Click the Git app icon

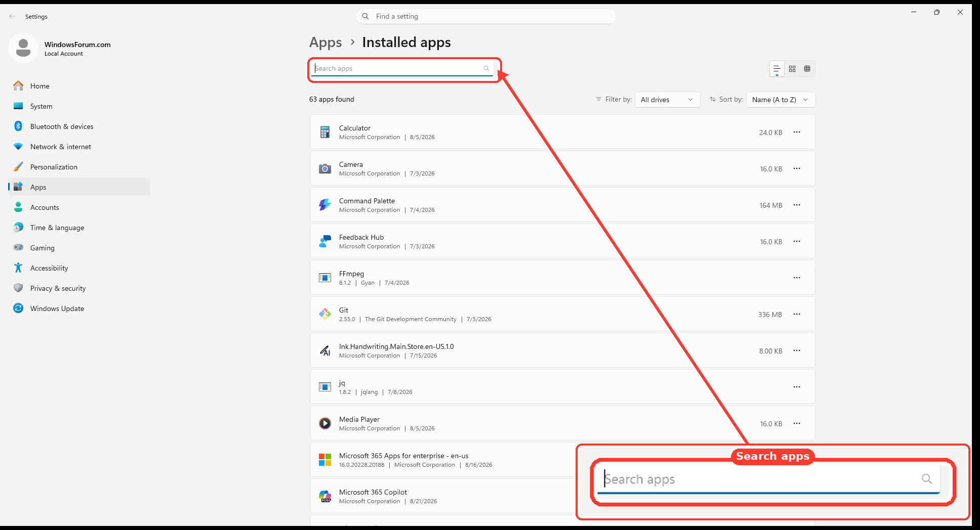(325, 315)
